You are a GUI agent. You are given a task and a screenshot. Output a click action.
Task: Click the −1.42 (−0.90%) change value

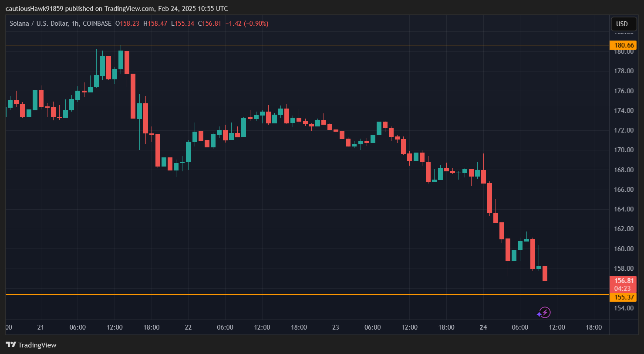246,24
